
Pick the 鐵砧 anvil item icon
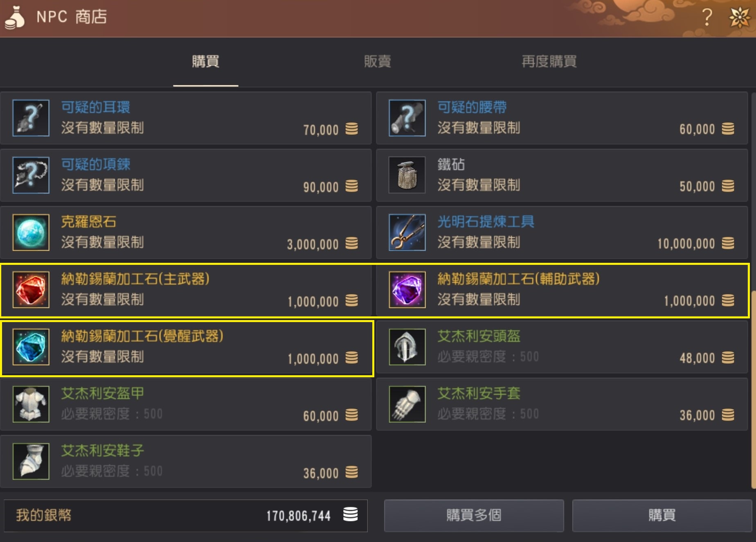[x=407, y=175]
